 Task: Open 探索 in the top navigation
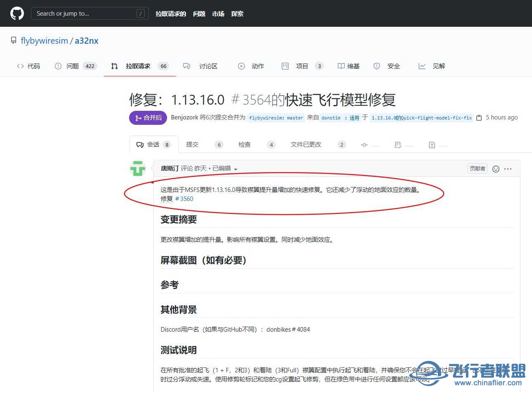(237, 14)
